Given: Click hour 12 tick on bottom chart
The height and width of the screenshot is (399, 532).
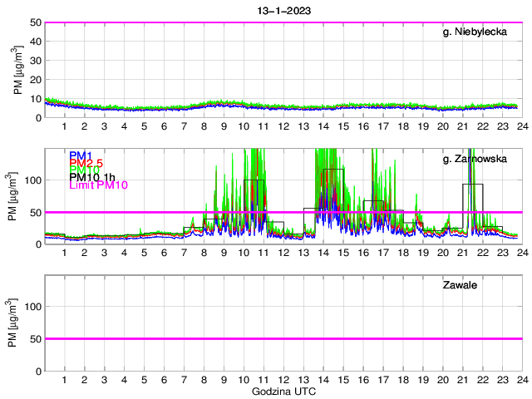Looking at the screenshot, I should (x=283, y=379).
